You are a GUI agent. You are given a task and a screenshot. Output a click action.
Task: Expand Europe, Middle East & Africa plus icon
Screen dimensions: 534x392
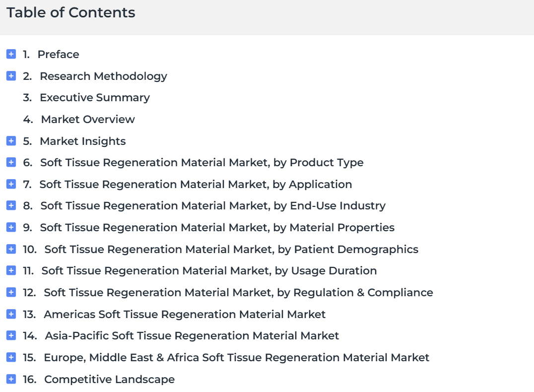pos(11,357)
